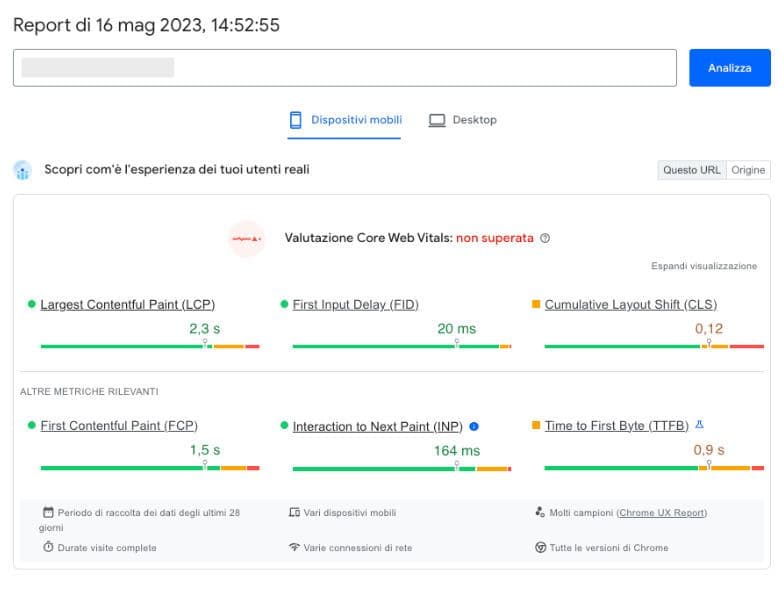Open the Chrome UX Report link
784x589 pixels.
point(661,513)
